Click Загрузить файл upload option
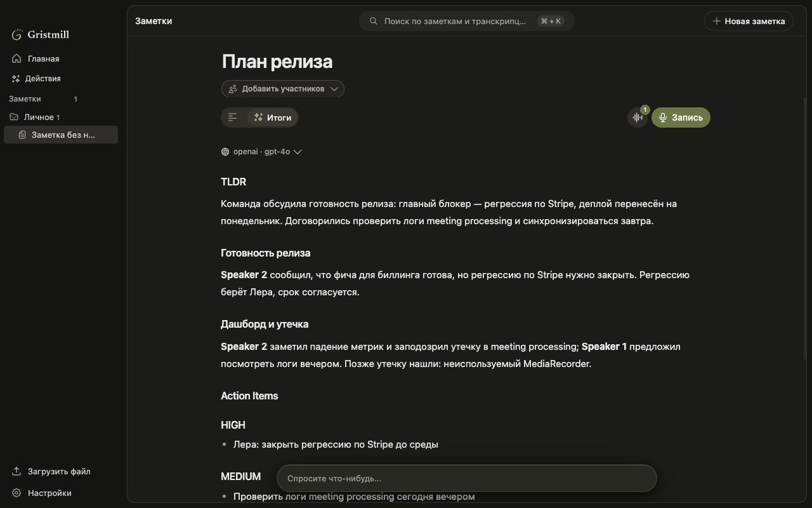This screenshot has width=812, height=508. coord(51,472)
